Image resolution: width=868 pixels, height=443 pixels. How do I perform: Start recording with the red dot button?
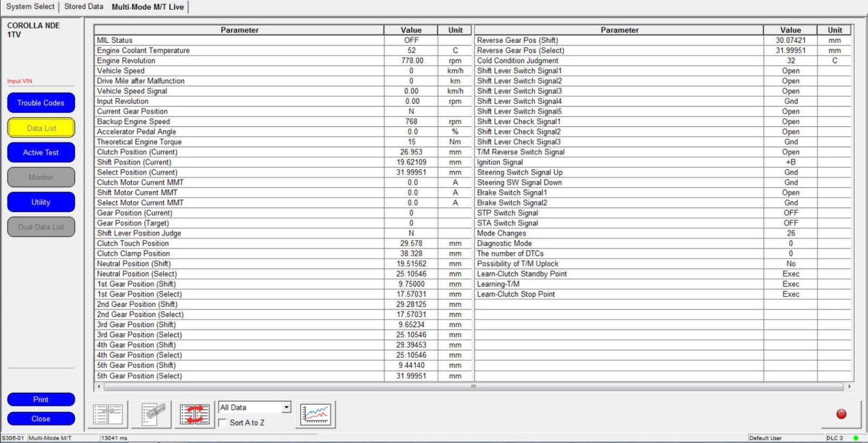[841, 414]
